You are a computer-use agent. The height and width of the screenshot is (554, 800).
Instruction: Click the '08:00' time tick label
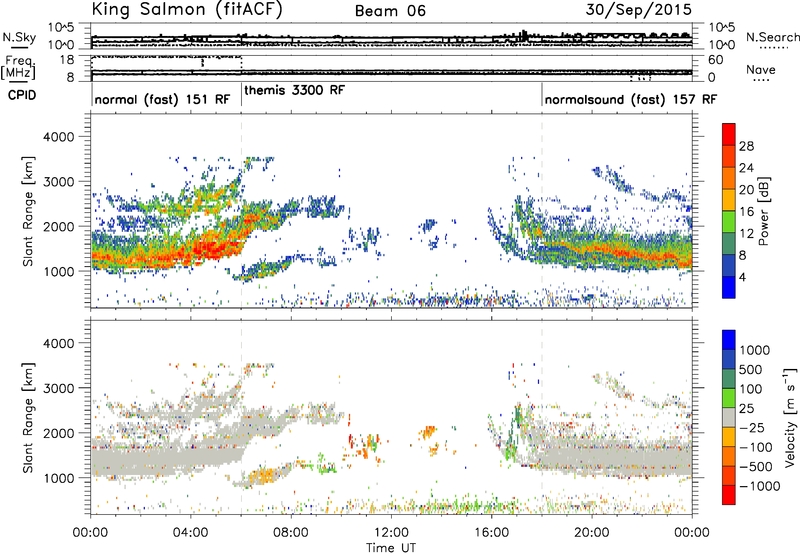click(291, 533)
